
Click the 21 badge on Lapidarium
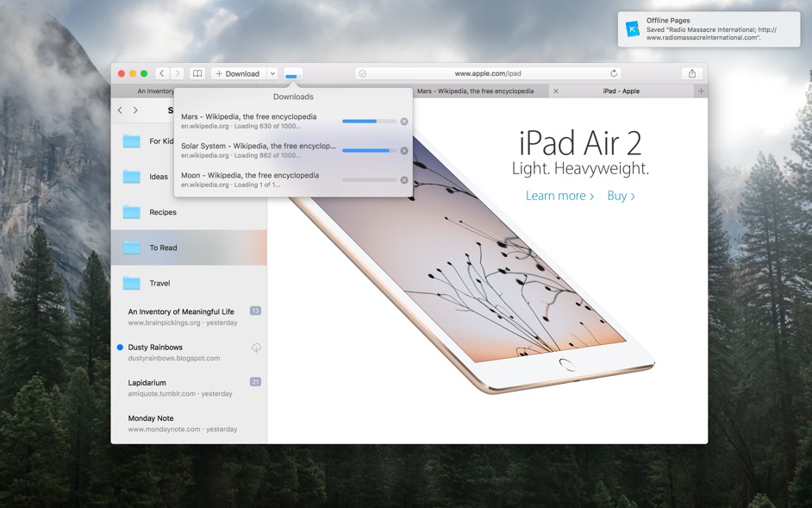coord(255,382)
